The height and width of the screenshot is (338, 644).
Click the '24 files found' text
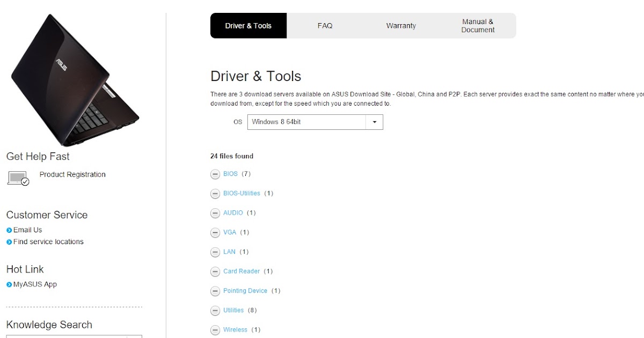pos(232,156)
